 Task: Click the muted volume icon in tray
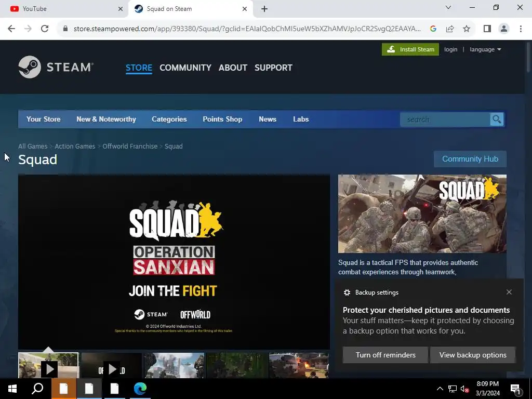pyautogui.click(x=465, y=389)
